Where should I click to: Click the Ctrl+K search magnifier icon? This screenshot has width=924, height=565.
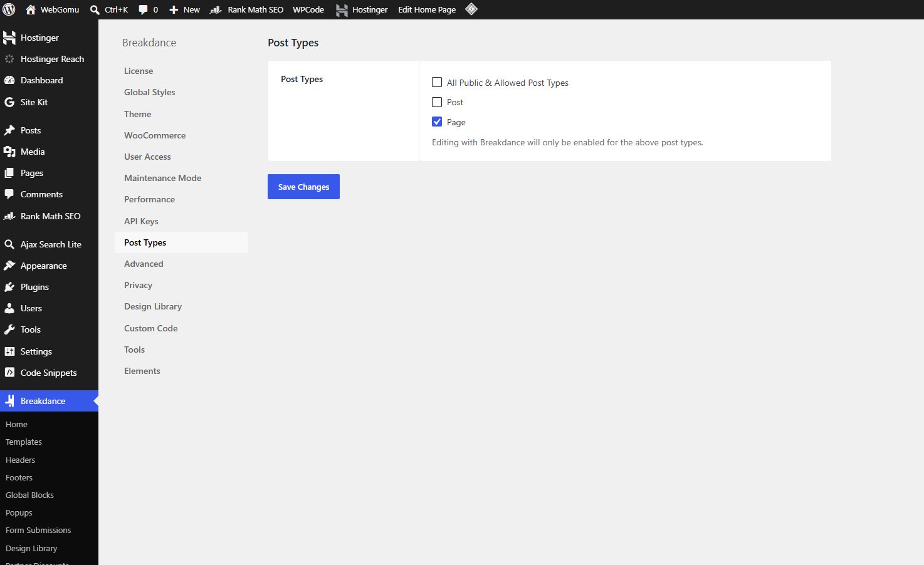pyautogui.click(x=95, y=9)
